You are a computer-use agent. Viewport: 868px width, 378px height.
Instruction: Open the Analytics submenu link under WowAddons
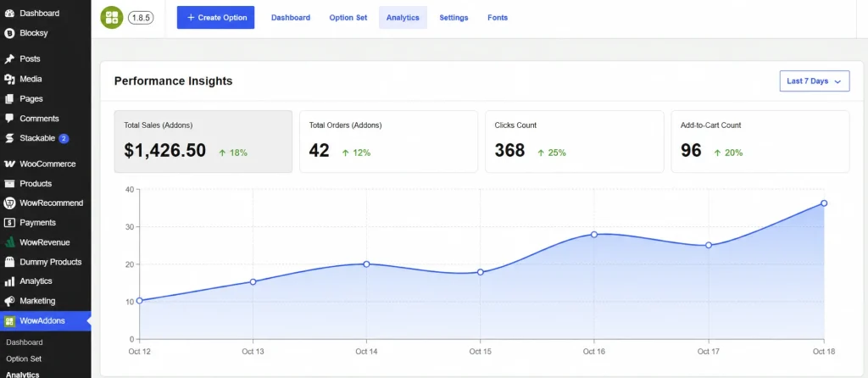tap(23, 375)
